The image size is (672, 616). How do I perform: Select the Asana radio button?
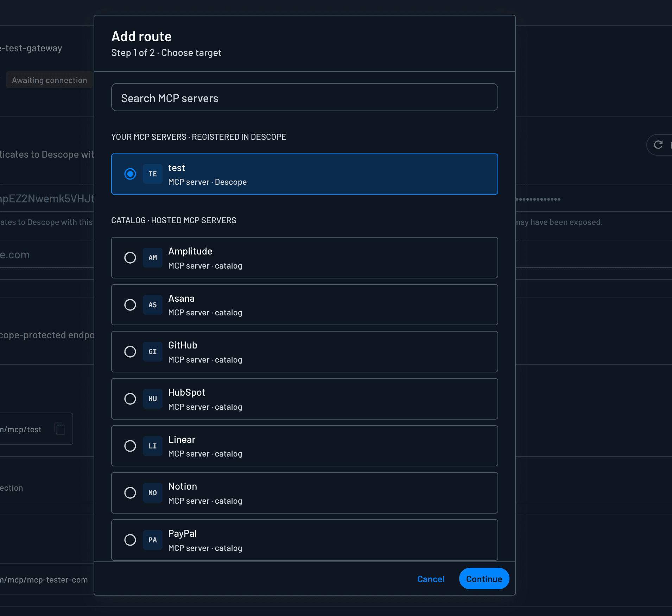pyautogui.click(x=130, y=305)
